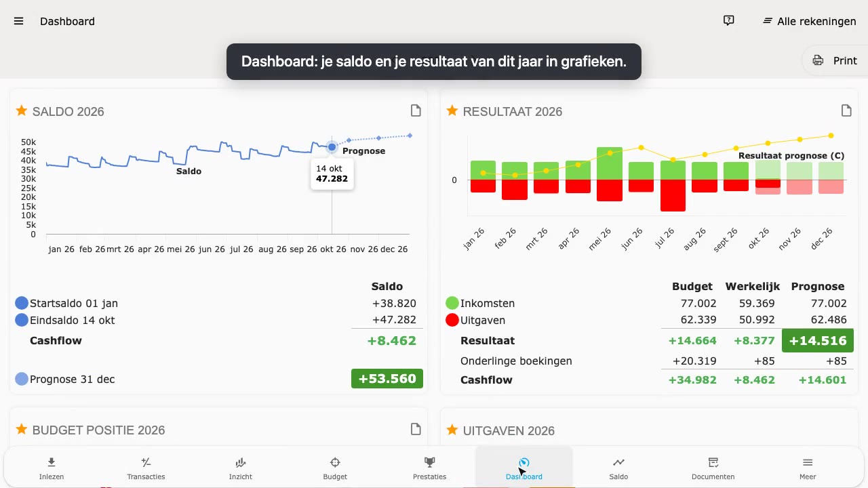The image size is (868, 488).
Task: Click the dec 26 forecast green bar
Action: click(831, 171)
